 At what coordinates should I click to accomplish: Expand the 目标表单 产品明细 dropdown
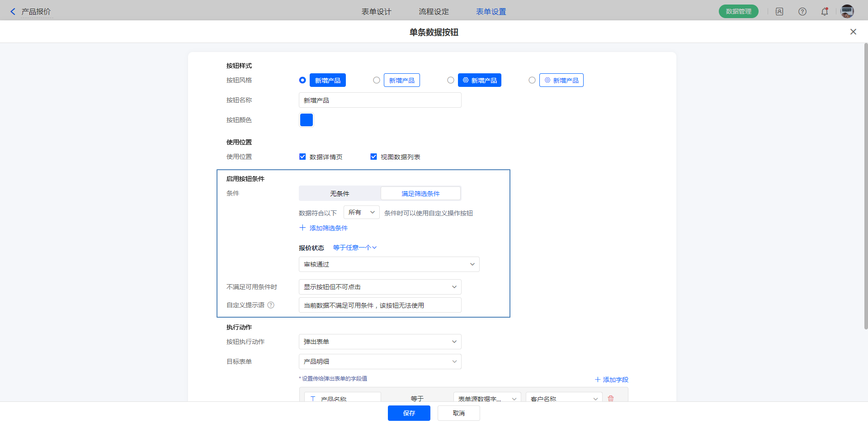pos(380,362)
